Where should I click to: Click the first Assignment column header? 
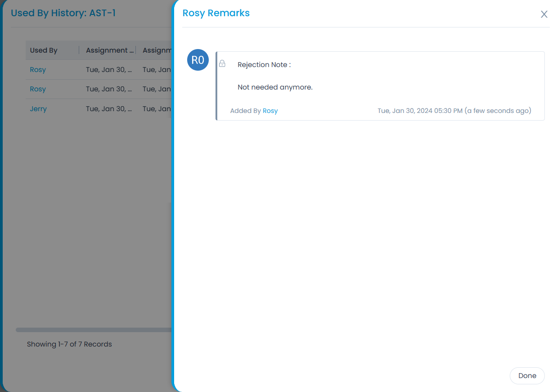point(109,50)
